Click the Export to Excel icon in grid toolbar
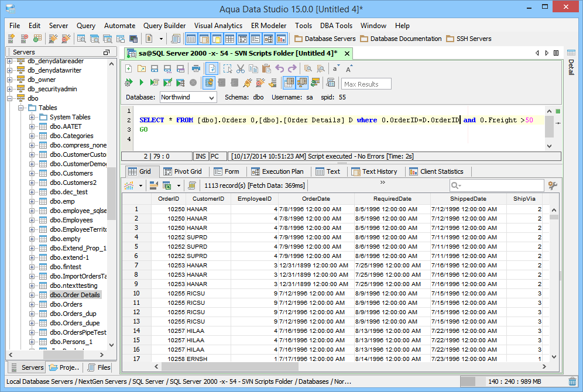 click(167, 185)
